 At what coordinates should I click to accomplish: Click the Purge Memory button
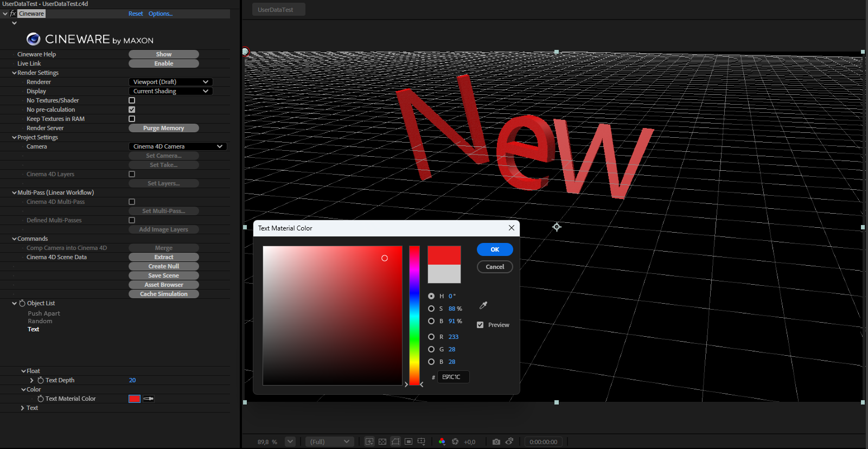[164, 128]
